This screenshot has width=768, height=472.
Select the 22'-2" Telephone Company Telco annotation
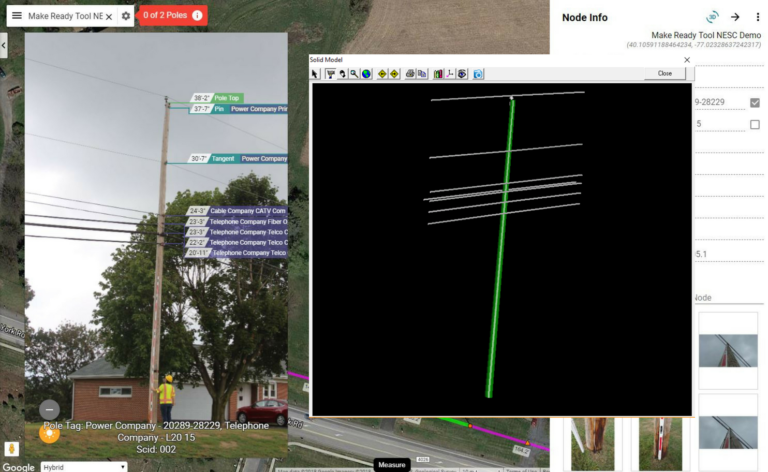tap(237, 242)
